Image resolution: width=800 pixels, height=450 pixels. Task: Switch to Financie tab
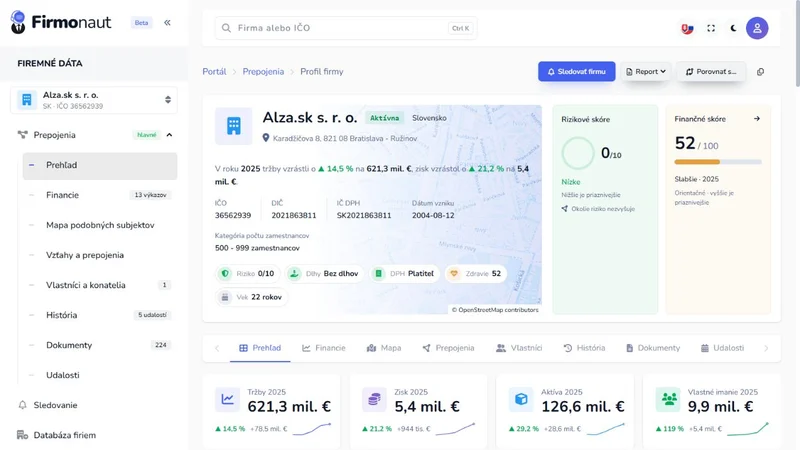pos(323,348)
